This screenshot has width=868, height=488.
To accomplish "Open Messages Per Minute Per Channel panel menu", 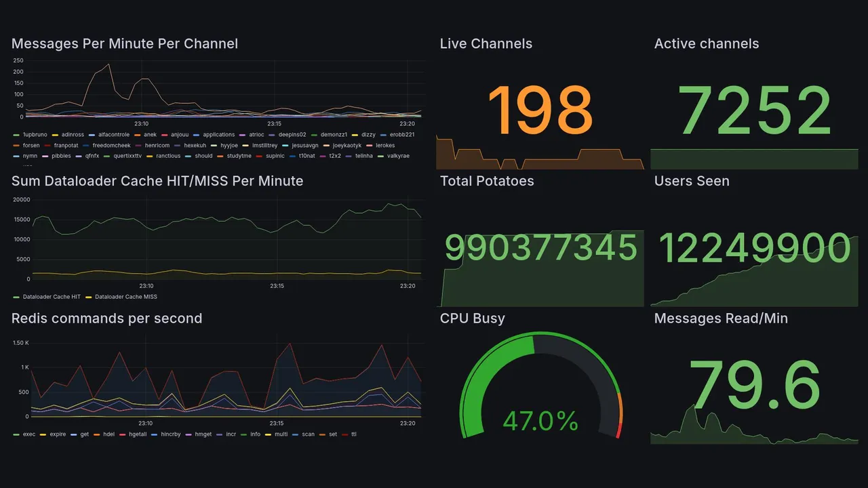I will point(125,44).
